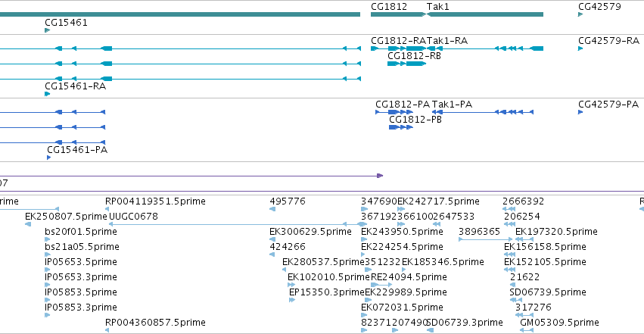
Task: Select the Tak1 gene span bar
Action: click(x=485, y=14)
